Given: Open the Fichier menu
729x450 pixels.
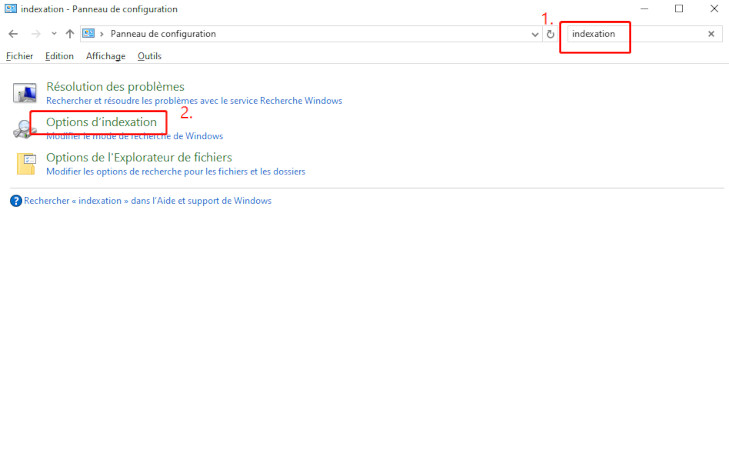Looking at the screenshot, I should coord(20,56).
